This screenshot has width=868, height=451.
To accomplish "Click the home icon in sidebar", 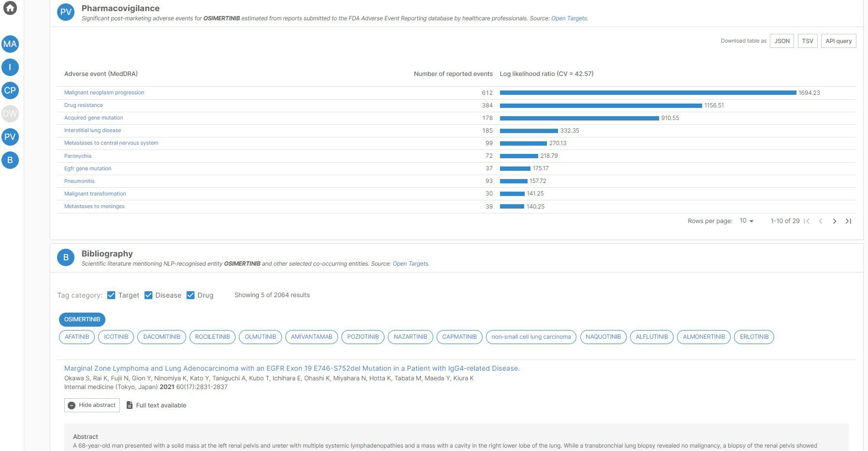I will pos(10,8).
